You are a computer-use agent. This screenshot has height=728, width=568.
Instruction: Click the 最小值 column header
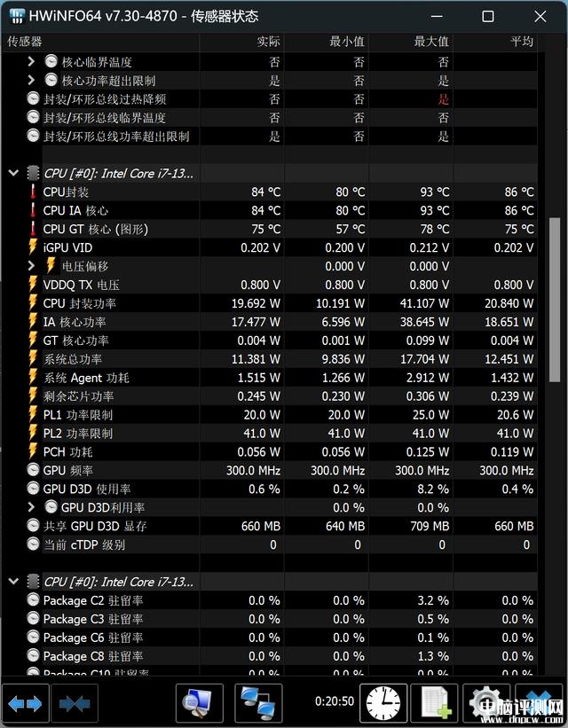[x=327, y=42]
